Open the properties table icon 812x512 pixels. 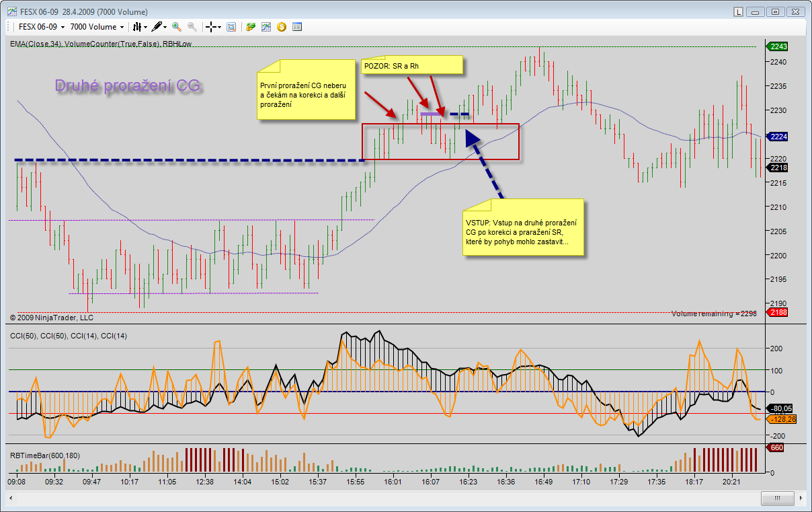coord(297,27)
